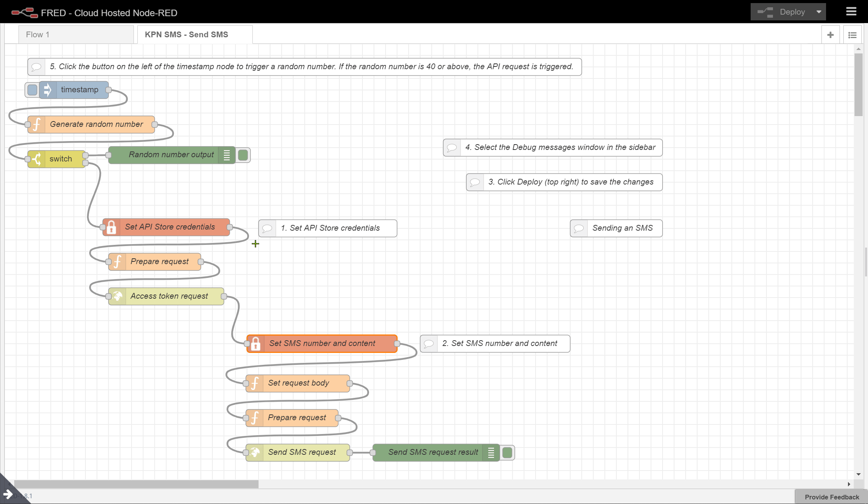Viewport: 868px width, 504px height.
Task: Select the 'Set SMS number and content' node label
Action: click(x=322, y=343)
